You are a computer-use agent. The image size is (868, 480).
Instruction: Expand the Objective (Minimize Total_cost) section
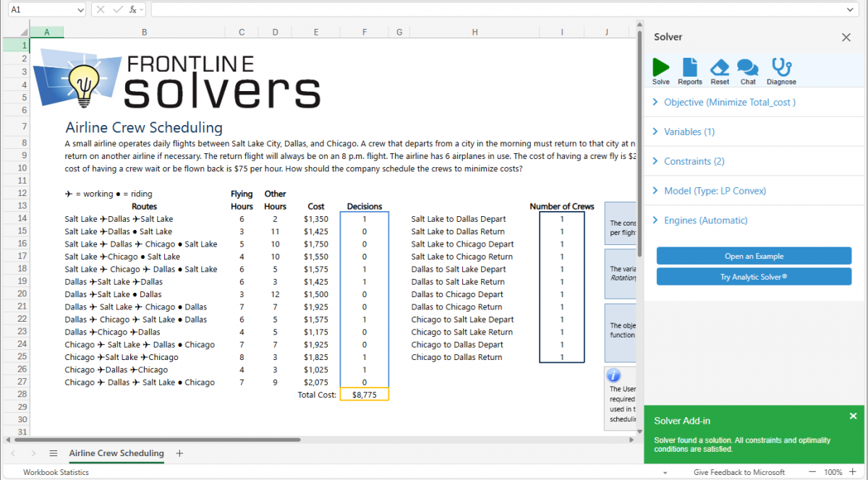tap(729, 103)
